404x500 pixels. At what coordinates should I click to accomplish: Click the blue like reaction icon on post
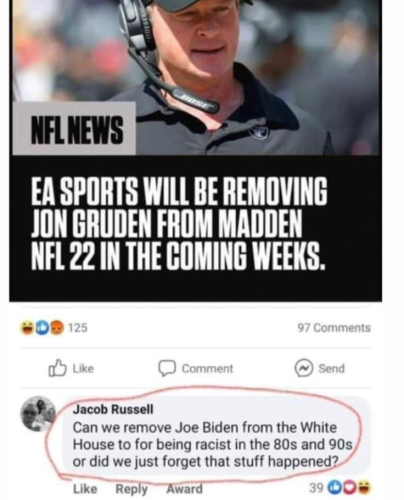tap(43, 327)
